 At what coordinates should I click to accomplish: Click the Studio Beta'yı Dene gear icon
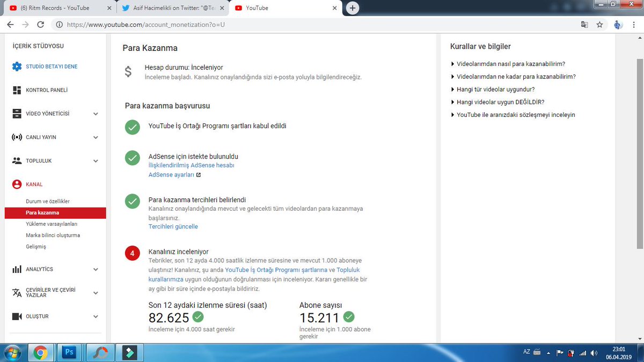[x=17, y=67]
